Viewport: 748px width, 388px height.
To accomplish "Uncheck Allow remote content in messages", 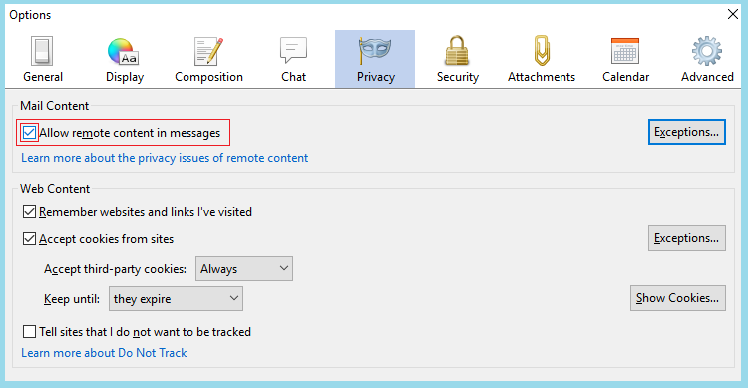I will pyautogui.click(x=29, y=133).
